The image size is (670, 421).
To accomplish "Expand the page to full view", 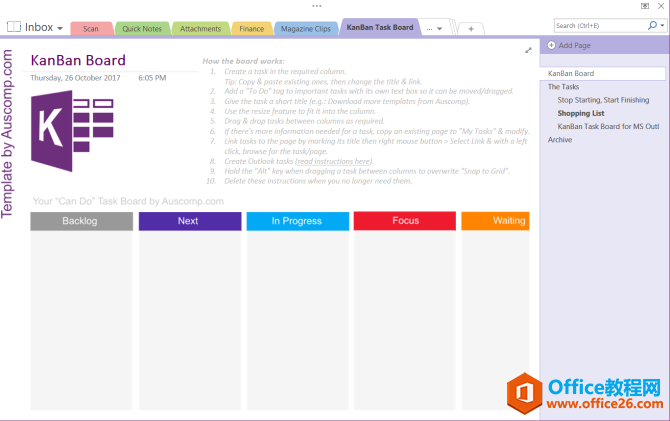I will [528, 49].
